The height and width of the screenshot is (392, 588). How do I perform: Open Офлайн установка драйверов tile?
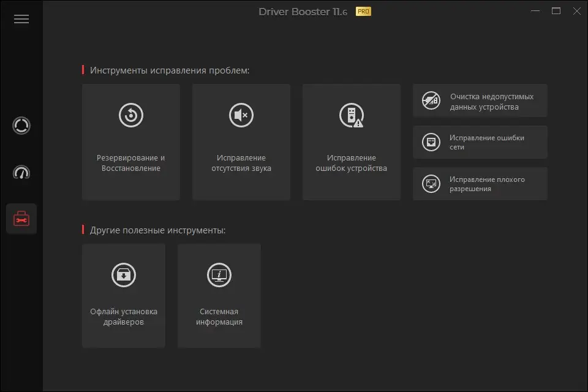pos(123,317)
